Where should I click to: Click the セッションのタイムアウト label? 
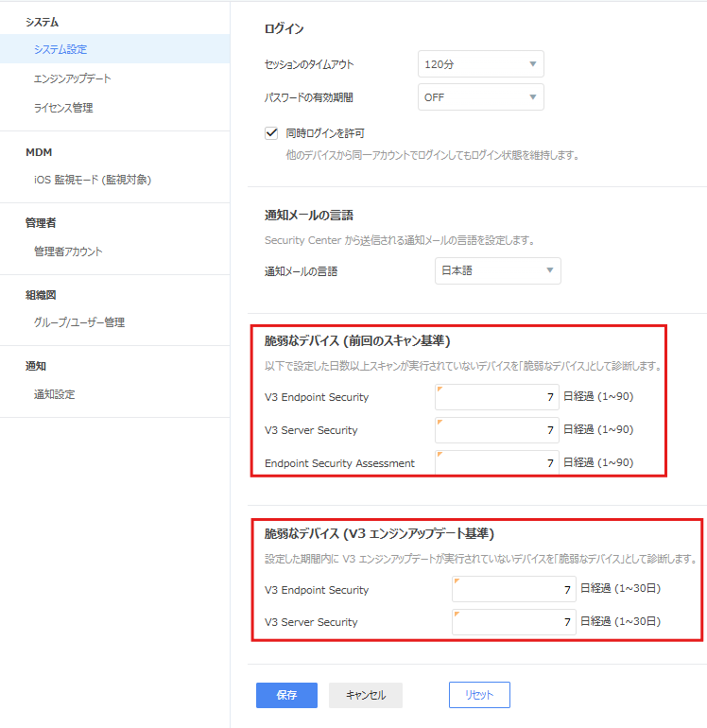(309, 64)
